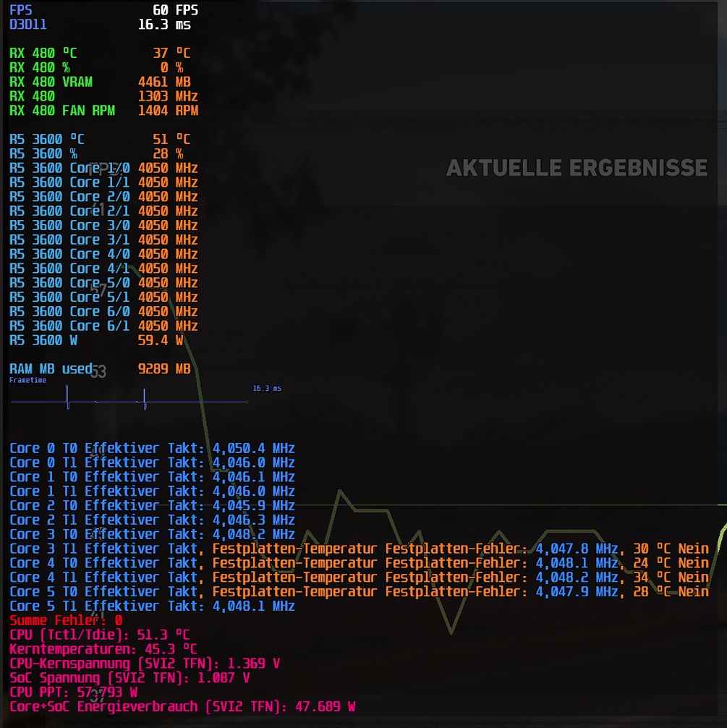
Task: Click the R5 3600 Core 2/0 row
Action: (x=104, y=197)
